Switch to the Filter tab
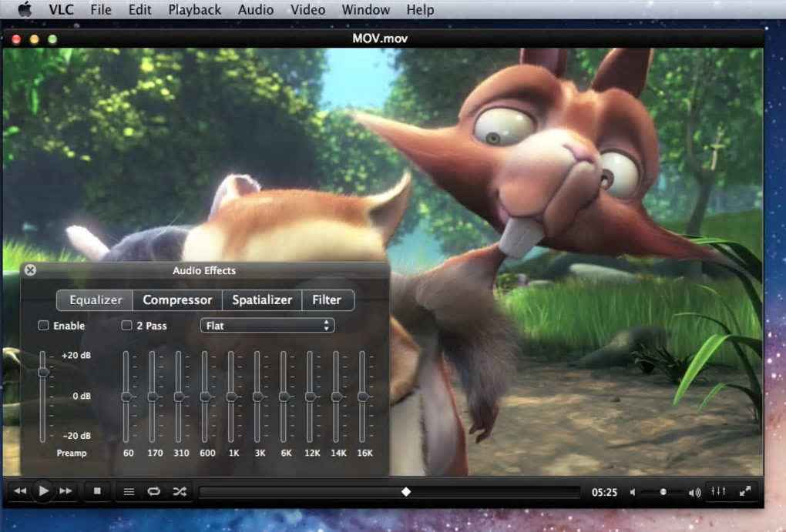786x532 pixels. click(x=327, y=299)
